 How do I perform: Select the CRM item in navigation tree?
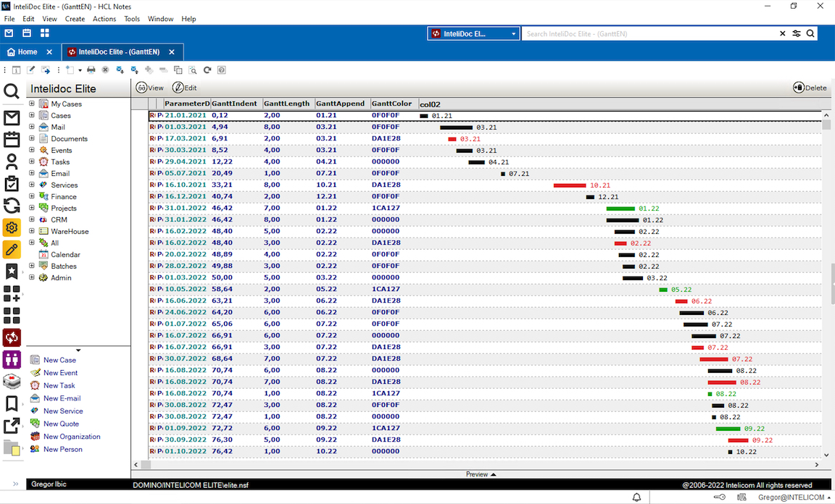coord(59,220)
